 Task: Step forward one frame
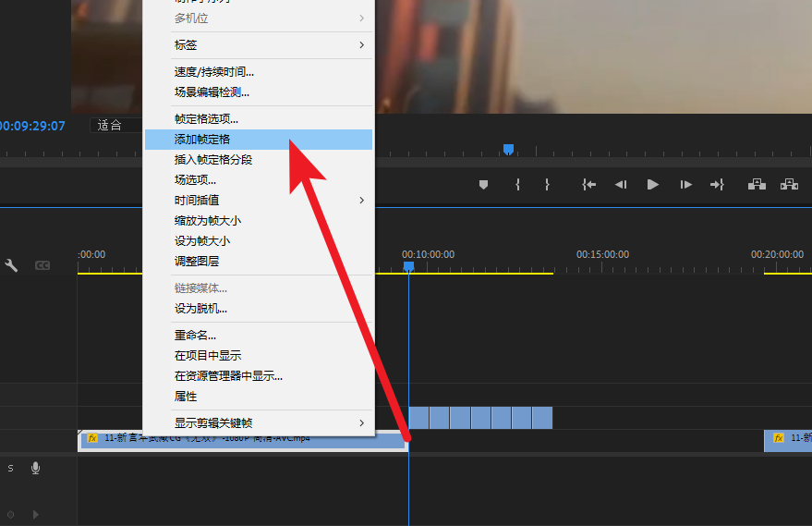click(685, 185)
